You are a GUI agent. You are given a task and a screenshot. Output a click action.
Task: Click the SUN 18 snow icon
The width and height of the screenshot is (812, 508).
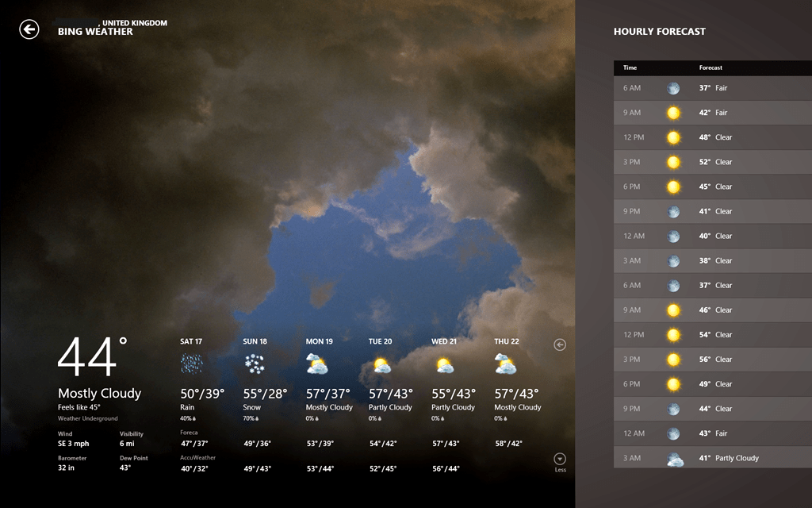[x=255, y=364]
